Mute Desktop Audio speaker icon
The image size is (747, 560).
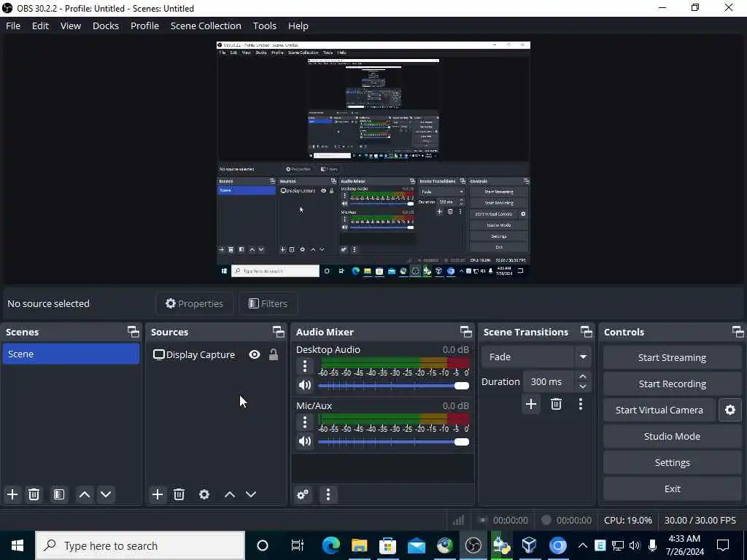305,385
